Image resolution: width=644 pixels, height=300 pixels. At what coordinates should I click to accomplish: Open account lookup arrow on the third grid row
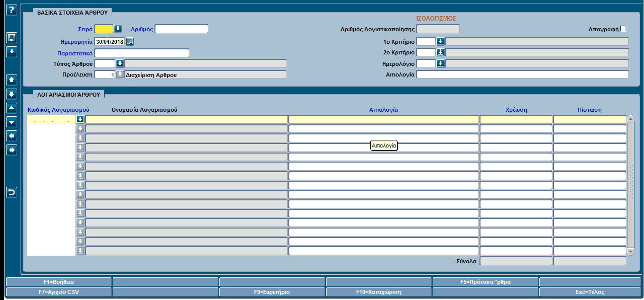point(80,138)
